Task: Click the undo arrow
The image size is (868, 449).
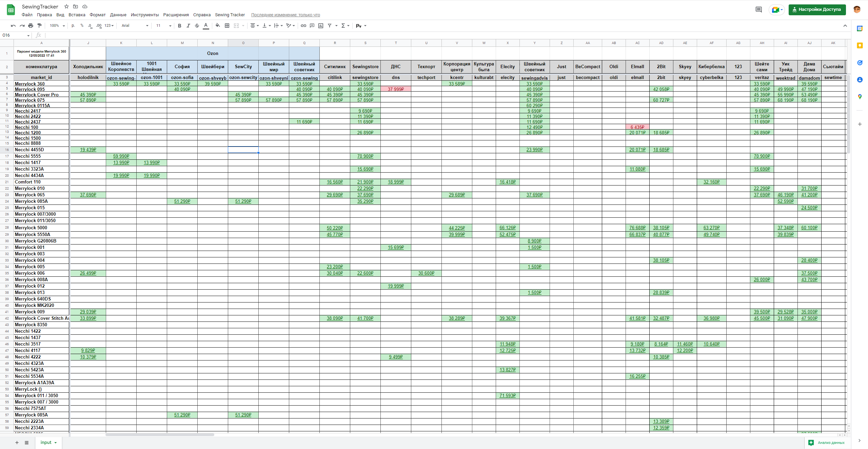Action: click(13, 25)
